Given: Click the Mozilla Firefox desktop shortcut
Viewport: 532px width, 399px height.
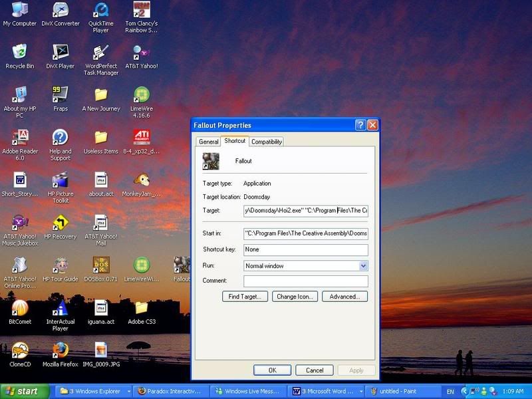Looking at the screenshot, I should point(61,350).
